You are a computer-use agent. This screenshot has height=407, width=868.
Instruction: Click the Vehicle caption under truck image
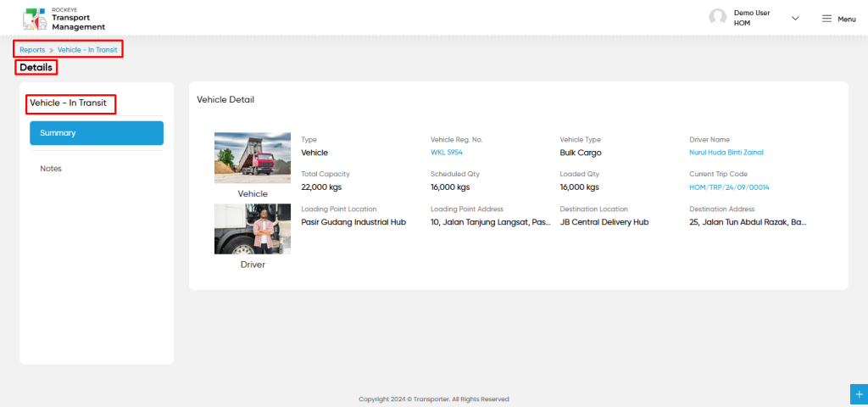click(253, 194)
